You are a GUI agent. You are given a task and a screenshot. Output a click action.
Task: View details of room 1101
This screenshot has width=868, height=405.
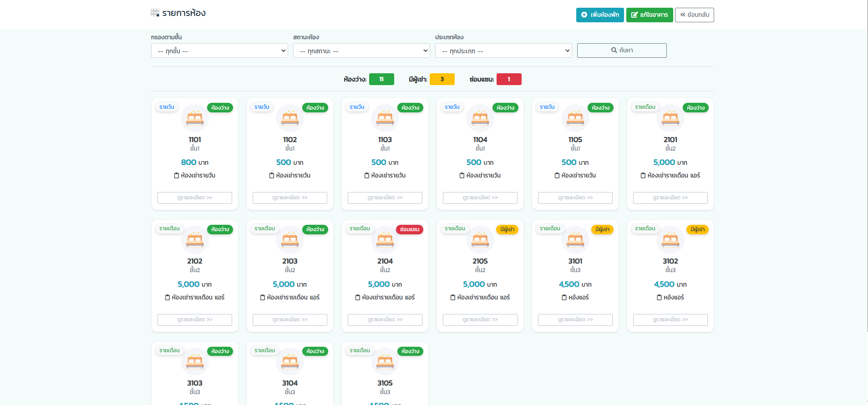click(x=195, y=197)
